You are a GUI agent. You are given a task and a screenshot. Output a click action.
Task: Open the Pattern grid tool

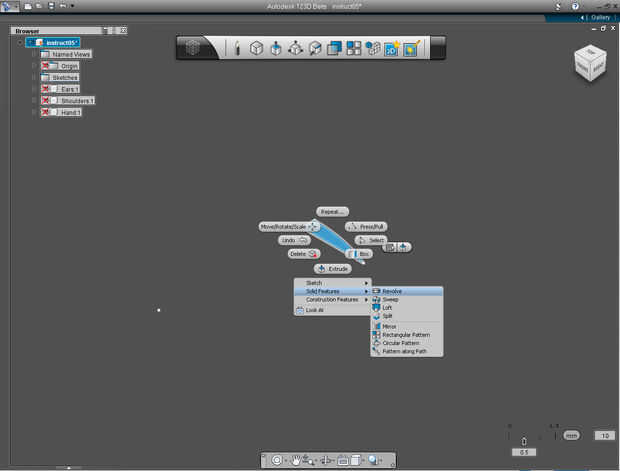click(353, 48)
